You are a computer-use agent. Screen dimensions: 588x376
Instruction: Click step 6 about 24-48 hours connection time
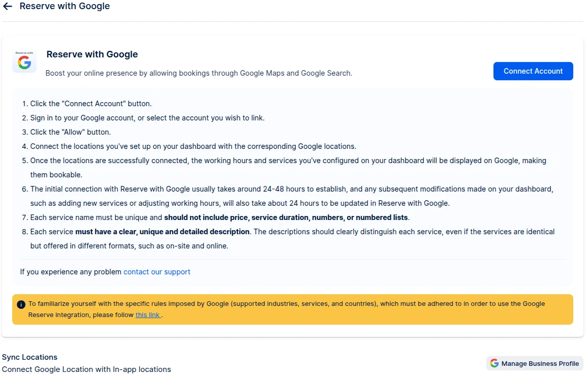click(x=291, y=189)
